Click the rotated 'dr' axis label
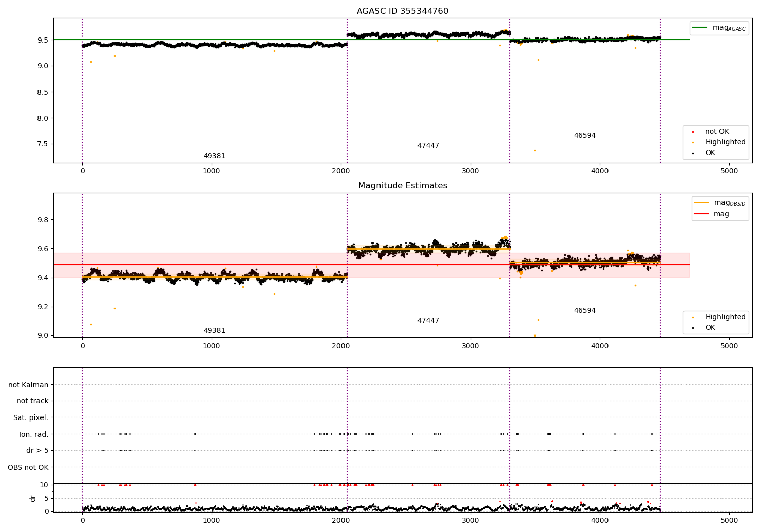The image size is (760, 532). click(x=33, y=498)
